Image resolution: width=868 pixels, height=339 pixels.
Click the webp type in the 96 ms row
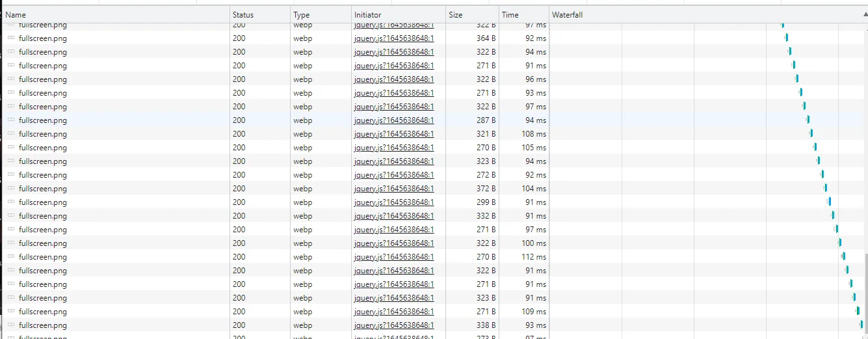[x=303, y=79]
